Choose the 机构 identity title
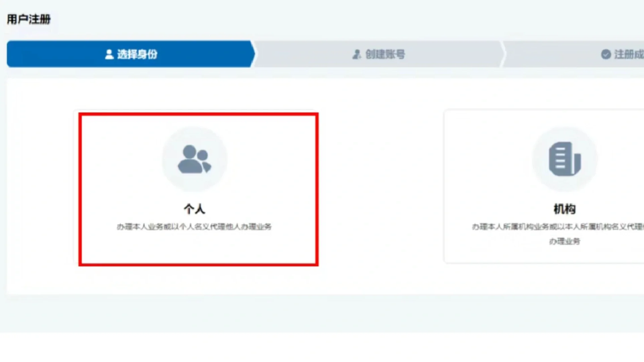The width and height of the screenshot is (644, 362). point(565,209)
